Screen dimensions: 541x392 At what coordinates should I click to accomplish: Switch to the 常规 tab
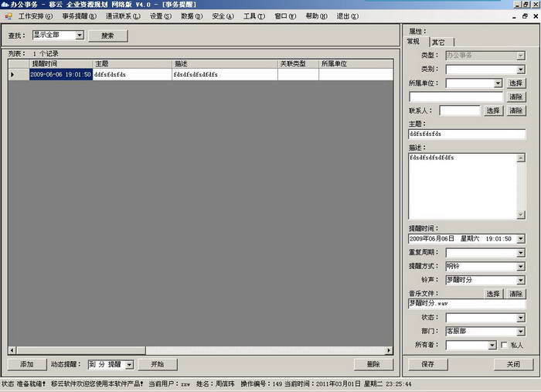point(413,42)
